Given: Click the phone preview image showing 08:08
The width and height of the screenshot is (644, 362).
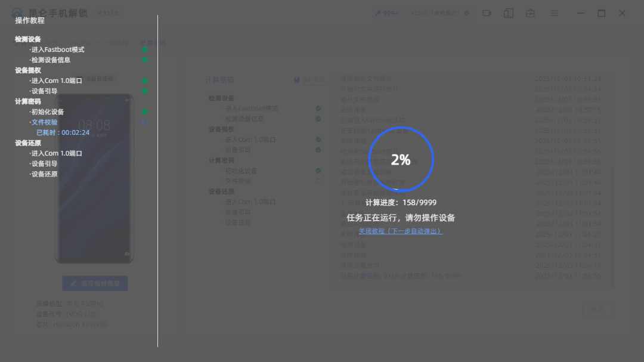Looking at the screenshot, I should [94, 179].
